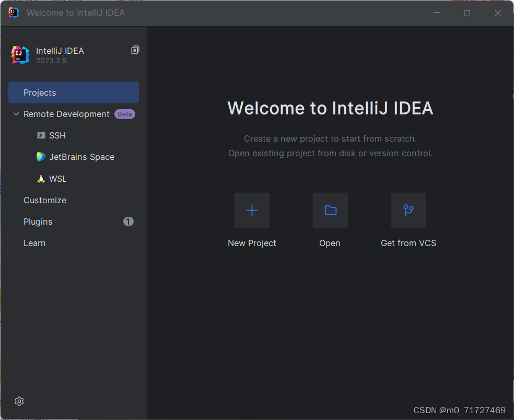514x420 pixels.
Task: Click the 2023.2.5 version text
Action: click(51, 61)
